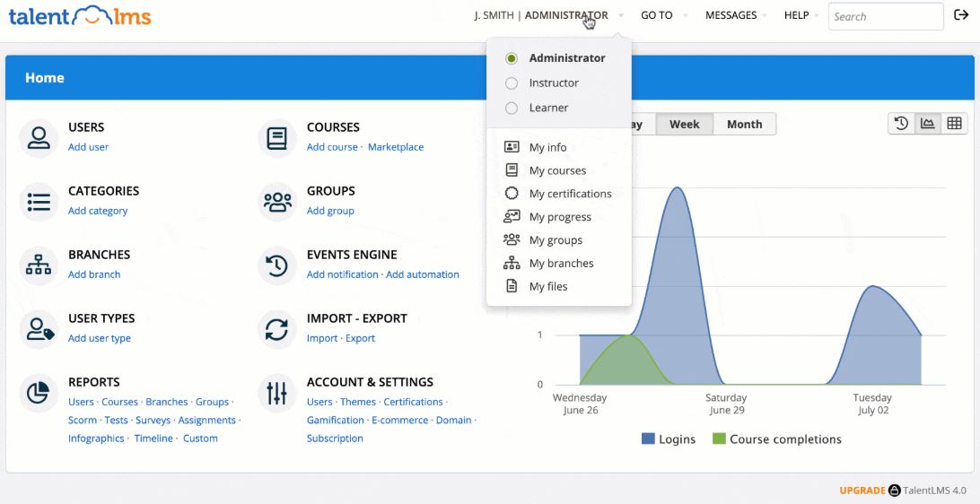Viewport: 980px width, 504px height.
Task: Click the Logins legend color swatch
Action: pyautogui.click(x=648, y=439)
